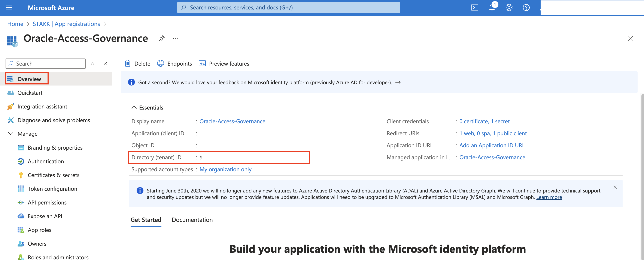Click the Microsoft Azure logo text

point(51,8)
